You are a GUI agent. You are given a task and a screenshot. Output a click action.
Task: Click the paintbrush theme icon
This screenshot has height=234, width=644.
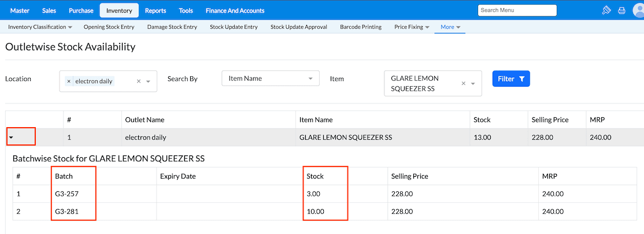(606, 10)
